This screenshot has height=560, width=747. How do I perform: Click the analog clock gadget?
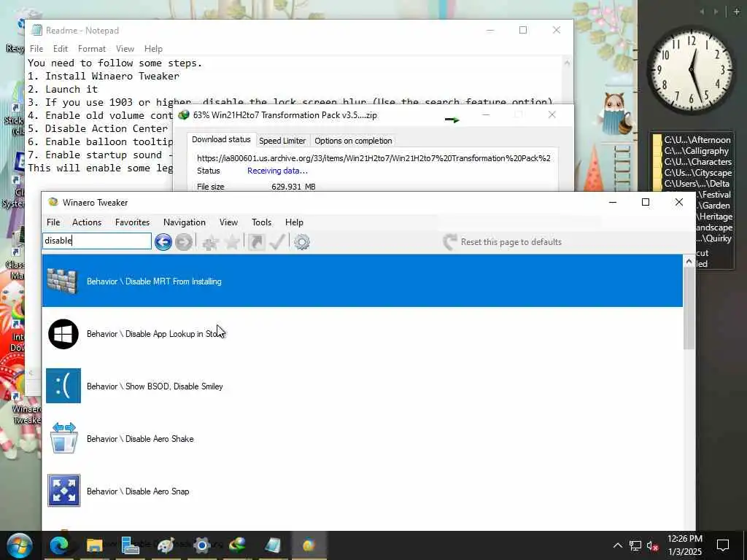692,71
